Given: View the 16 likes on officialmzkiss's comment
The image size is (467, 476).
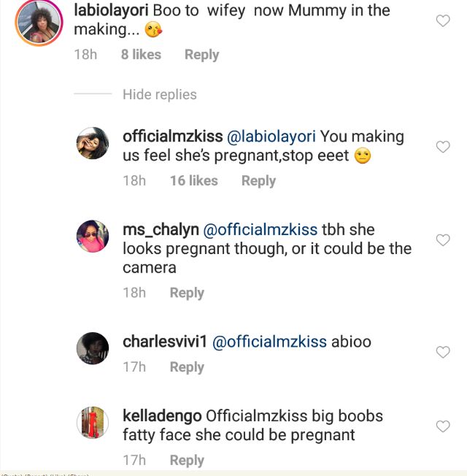Looking at the screenshot, I should coord(193,180).
